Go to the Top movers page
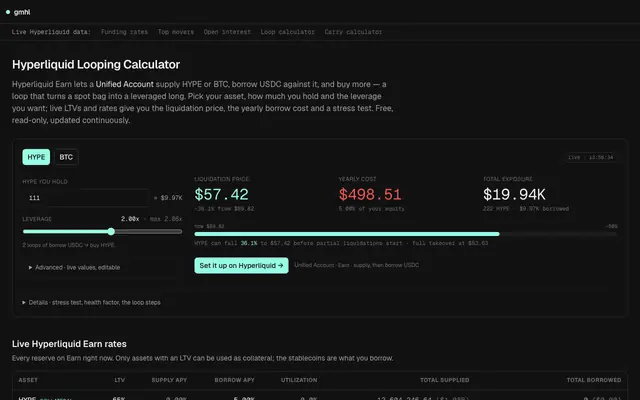 (x=176, y=32)
